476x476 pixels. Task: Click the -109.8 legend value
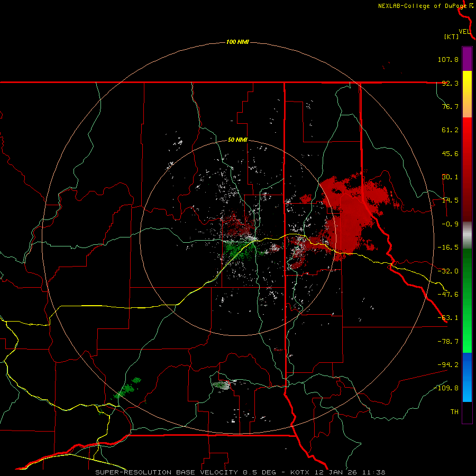446,388
